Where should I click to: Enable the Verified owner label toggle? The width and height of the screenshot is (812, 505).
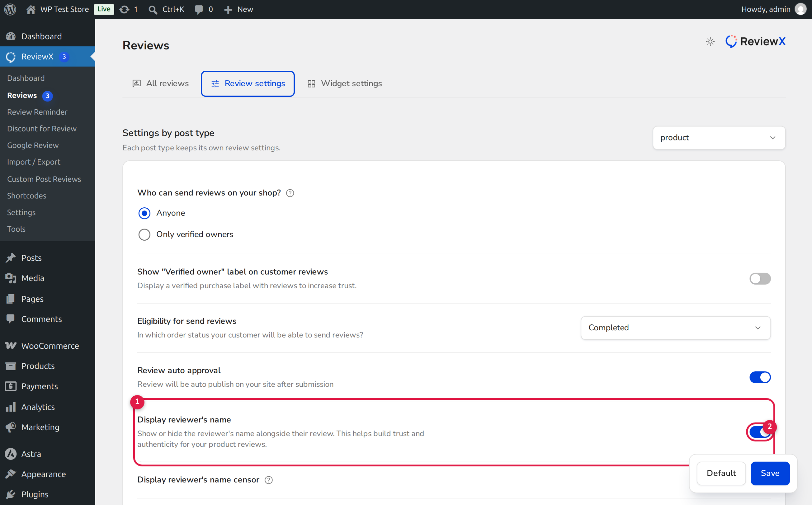(x=760, y=279)
